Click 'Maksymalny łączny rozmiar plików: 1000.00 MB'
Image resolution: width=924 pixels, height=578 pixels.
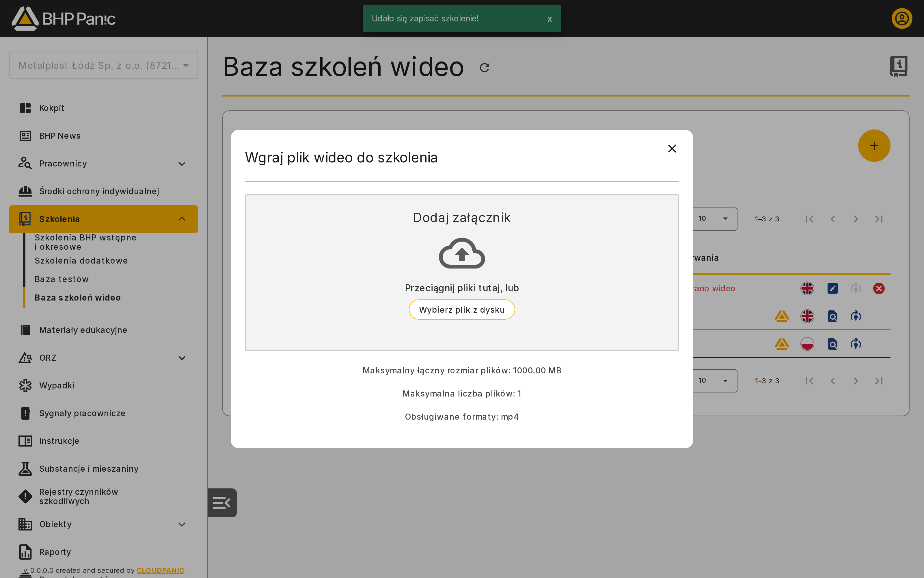tap(462, 370)
